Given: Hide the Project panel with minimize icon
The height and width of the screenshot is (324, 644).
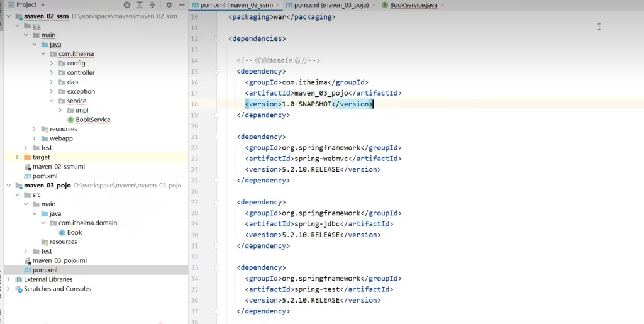Looking at the screenshot, I should [180, 4].
